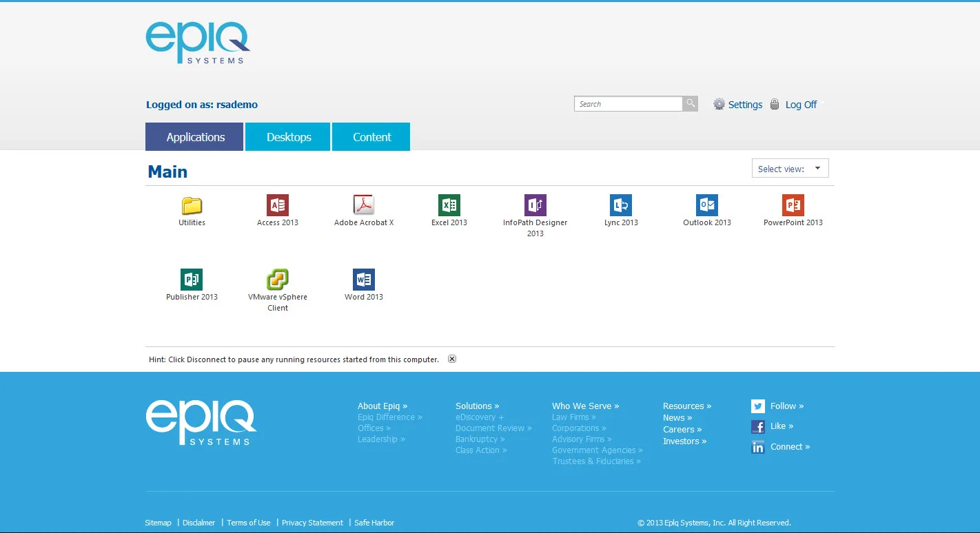Open the News footer link

pos(677,418)
